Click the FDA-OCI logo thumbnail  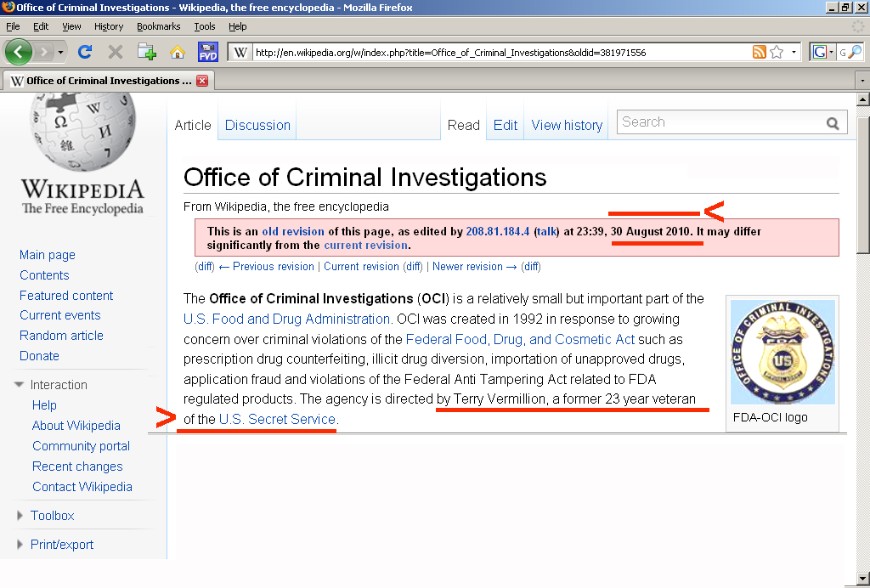[x=782, y=352]
